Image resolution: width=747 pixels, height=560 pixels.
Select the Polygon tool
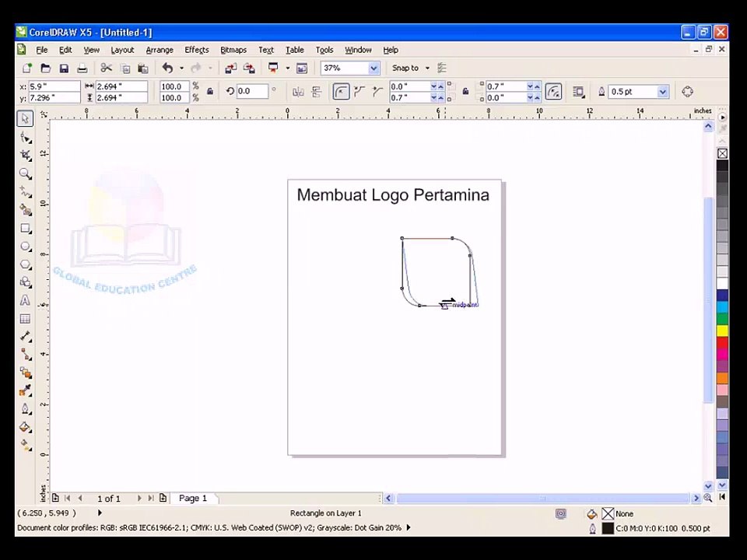(x=25, y=264)
